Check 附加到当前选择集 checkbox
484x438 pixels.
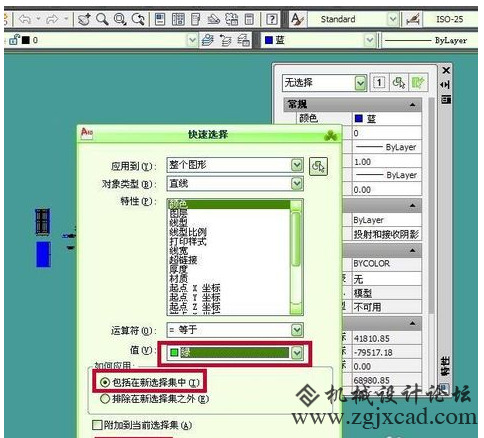click(97, 425)
